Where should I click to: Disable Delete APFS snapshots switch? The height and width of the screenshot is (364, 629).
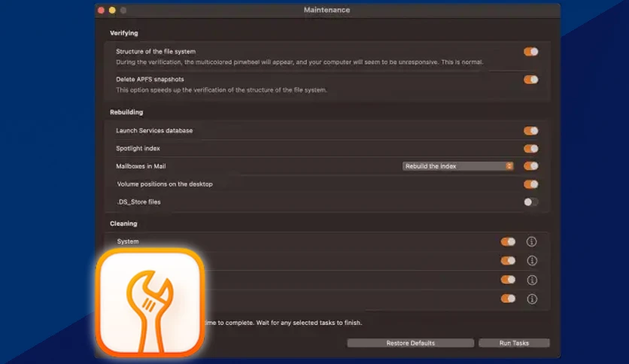tap(530, 80)
